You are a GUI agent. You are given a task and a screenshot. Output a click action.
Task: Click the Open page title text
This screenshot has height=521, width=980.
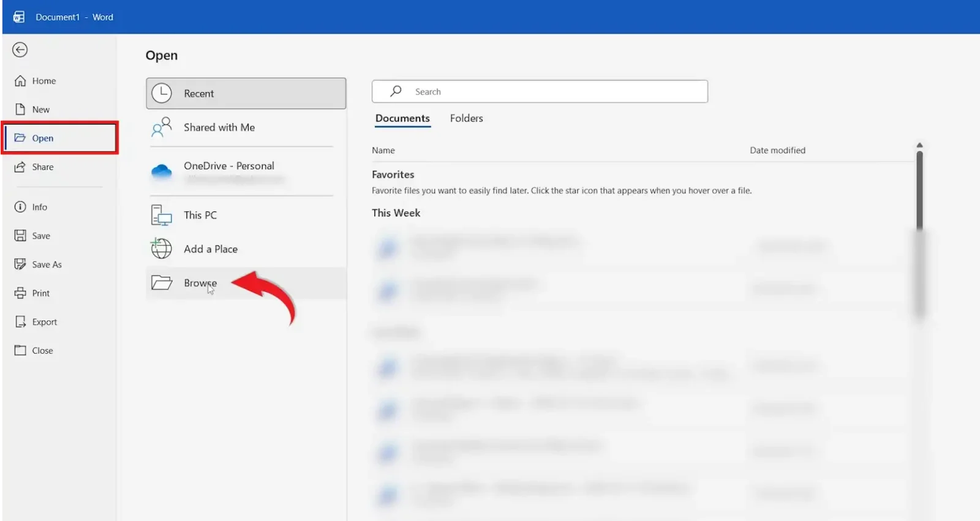click(x=162, y=55)
